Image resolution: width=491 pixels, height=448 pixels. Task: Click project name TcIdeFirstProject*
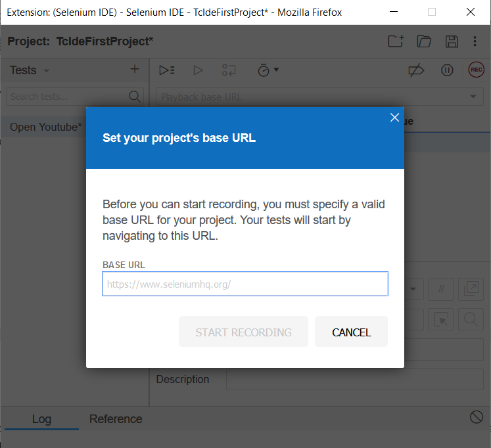click(x=105, y=41)
